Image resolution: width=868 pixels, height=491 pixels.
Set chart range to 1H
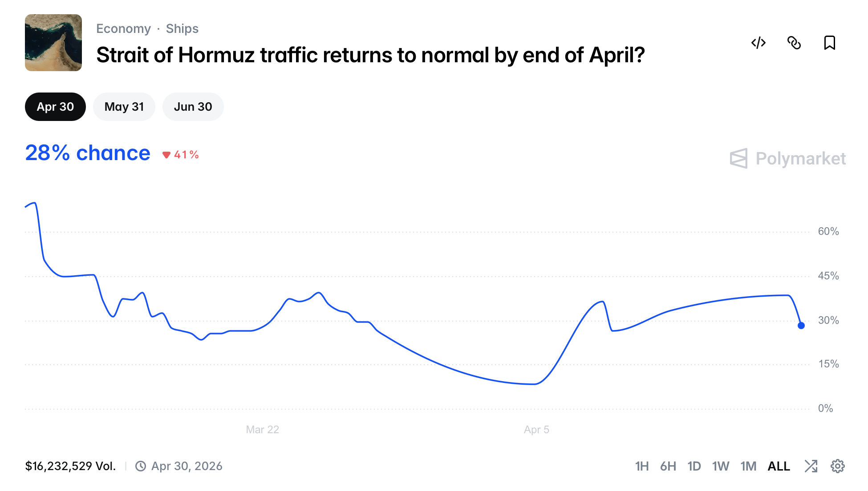click(x=641, y=466)
